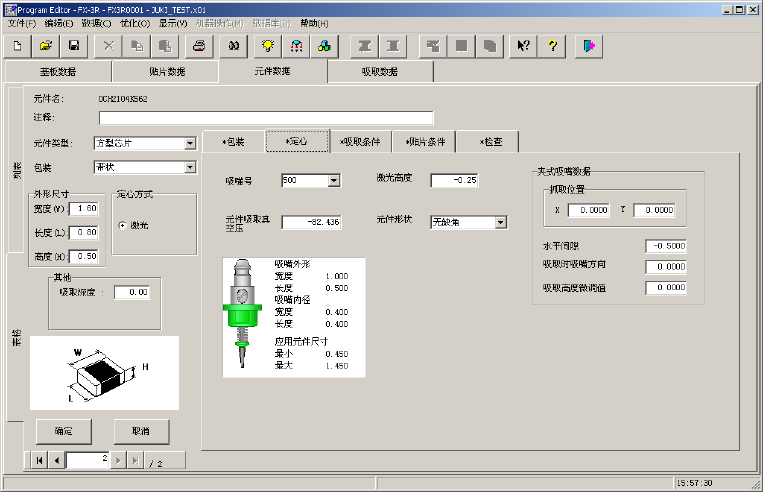Click the second gray I-beam toolbar icon
This screenshot has width=763, height=492.
(393, 46)
